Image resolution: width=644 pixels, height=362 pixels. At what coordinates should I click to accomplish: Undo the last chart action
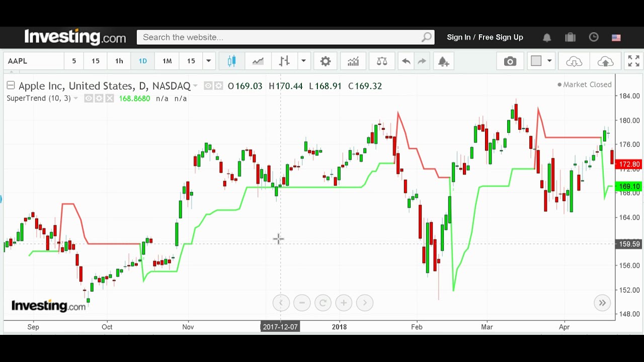(406, 61)
